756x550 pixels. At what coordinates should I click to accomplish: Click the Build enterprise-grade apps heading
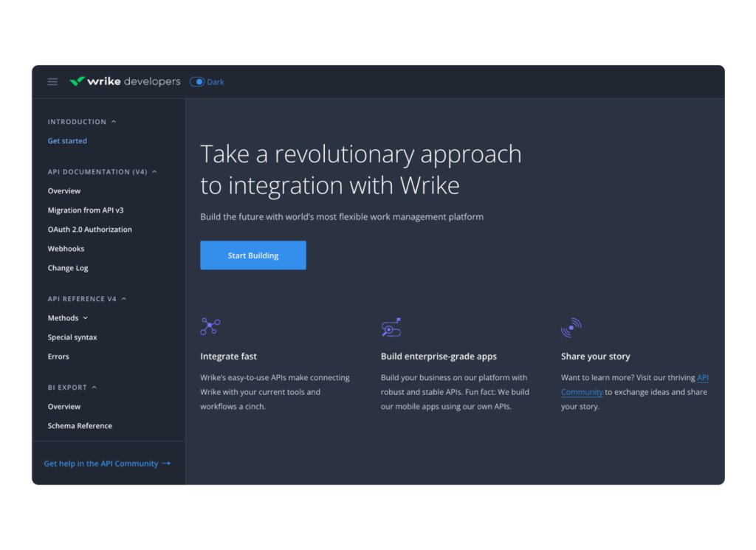point(439,357)
